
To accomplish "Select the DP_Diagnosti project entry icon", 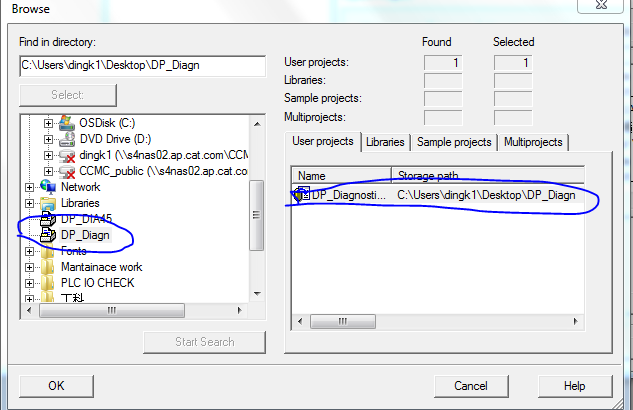I will [302, 195].
